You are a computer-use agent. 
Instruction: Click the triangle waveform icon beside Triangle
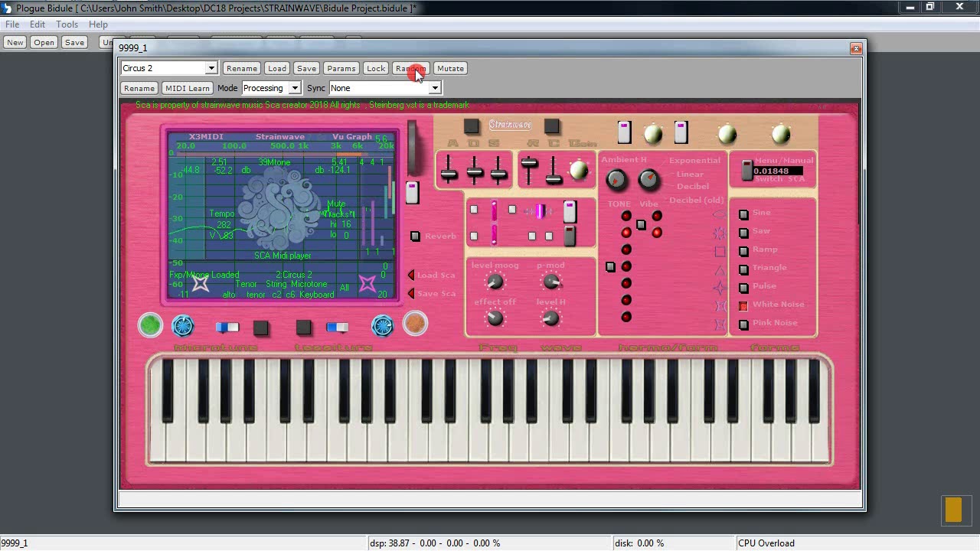point(720,269)
